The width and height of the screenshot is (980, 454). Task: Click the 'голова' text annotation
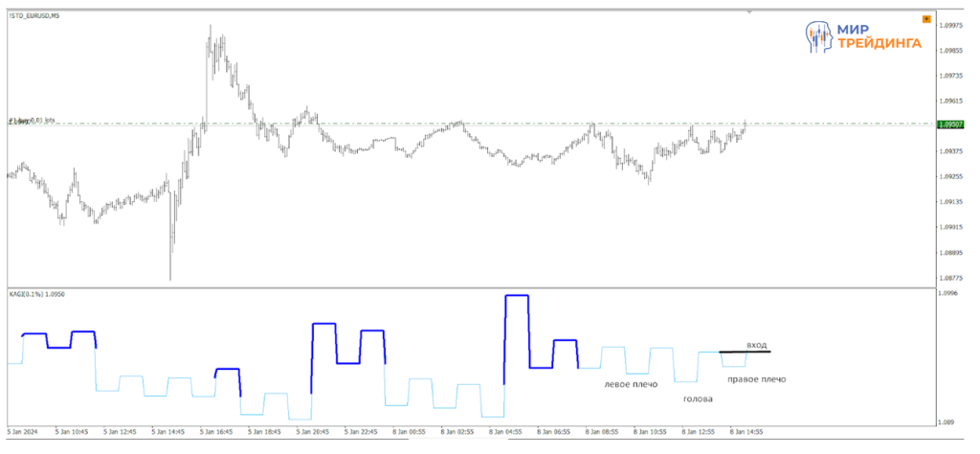[x=698, y=397]
